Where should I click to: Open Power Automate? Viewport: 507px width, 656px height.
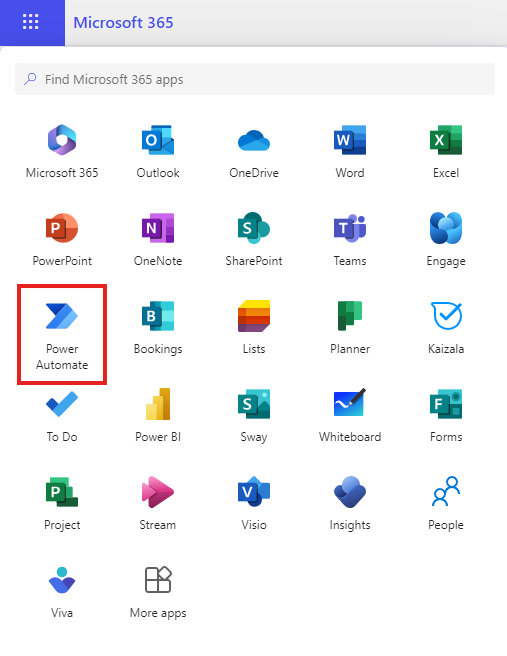tap(62, 334)
